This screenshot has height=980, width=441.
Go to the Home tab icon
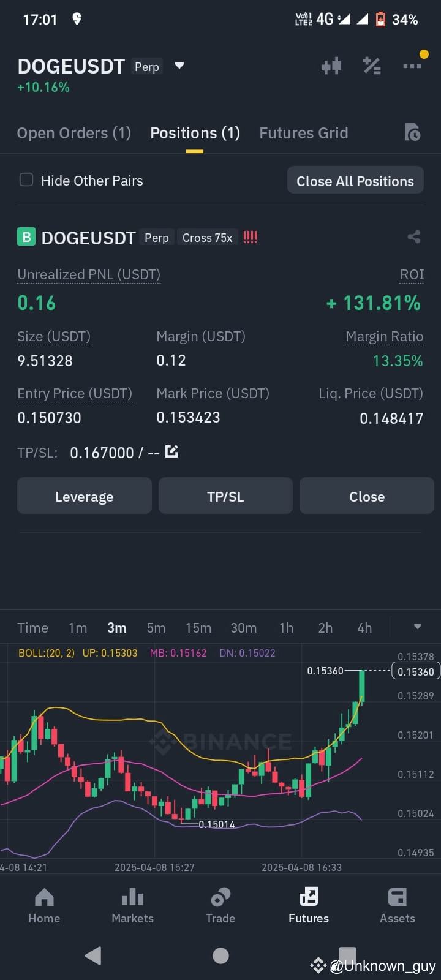pyautogui.click(x=44, y=897)
